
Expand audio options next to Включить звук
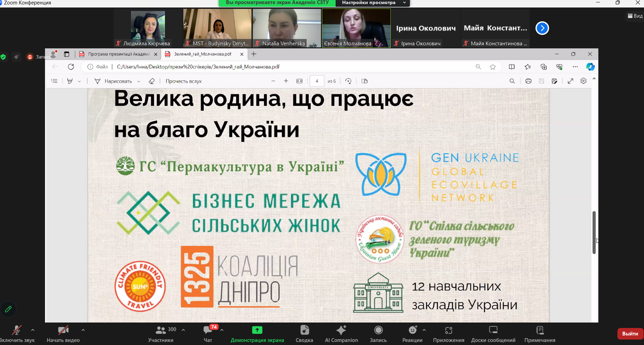(33, 330)
